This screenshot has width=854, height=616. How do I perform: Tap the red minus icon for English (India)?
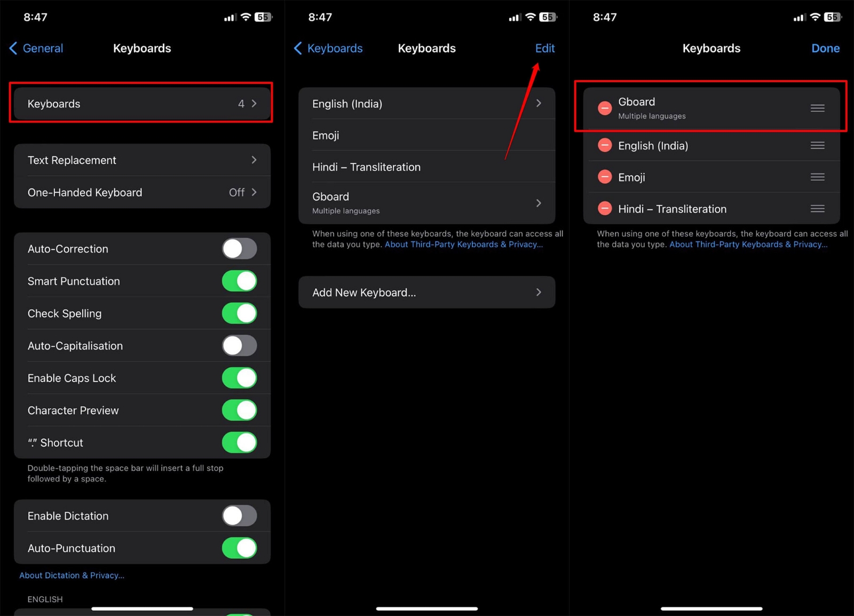click(x=605, y=145)
